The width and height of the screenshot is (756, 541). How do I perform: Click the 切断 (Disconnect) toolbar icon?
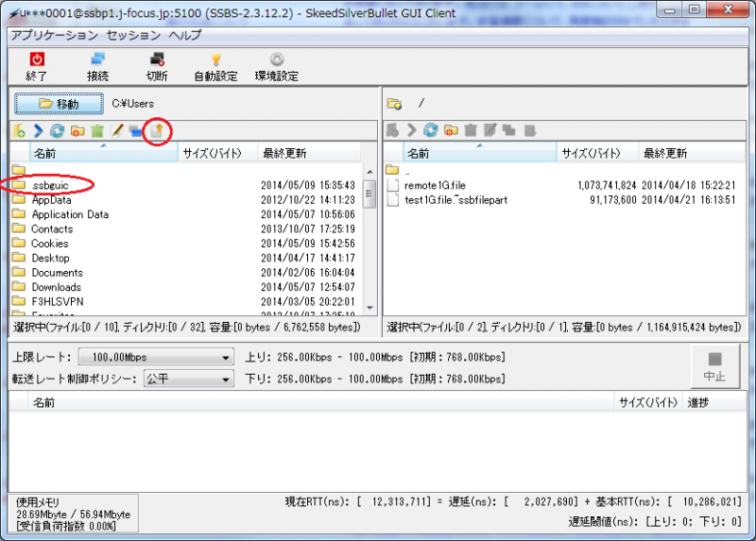pos(157,60)
